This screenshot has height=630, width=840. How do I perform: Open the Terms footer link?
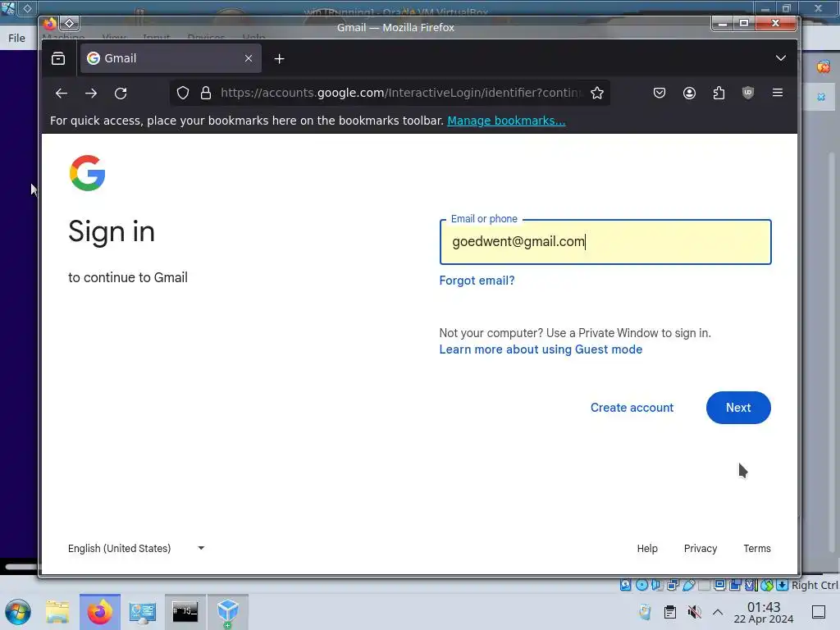pos(757,548)
